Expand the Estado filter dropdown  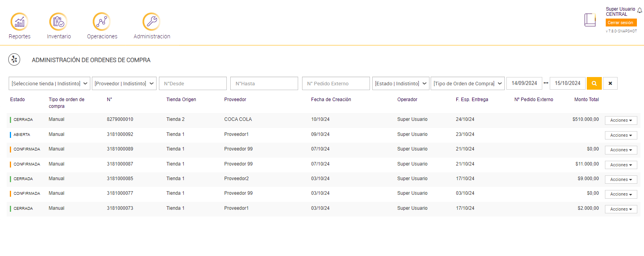(401, 83)
